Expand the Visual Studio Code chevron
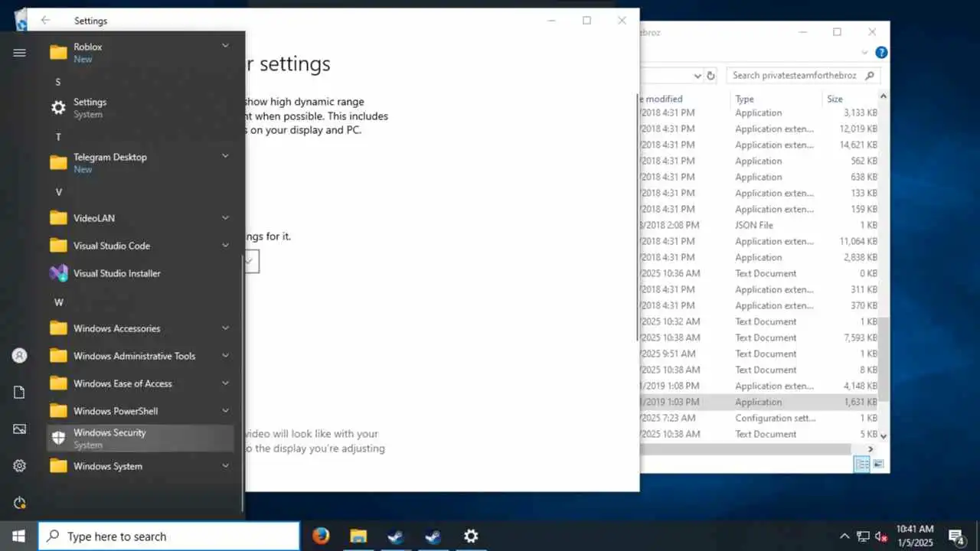The width and height of the screenshot is (980, 551). click(225, 246)
